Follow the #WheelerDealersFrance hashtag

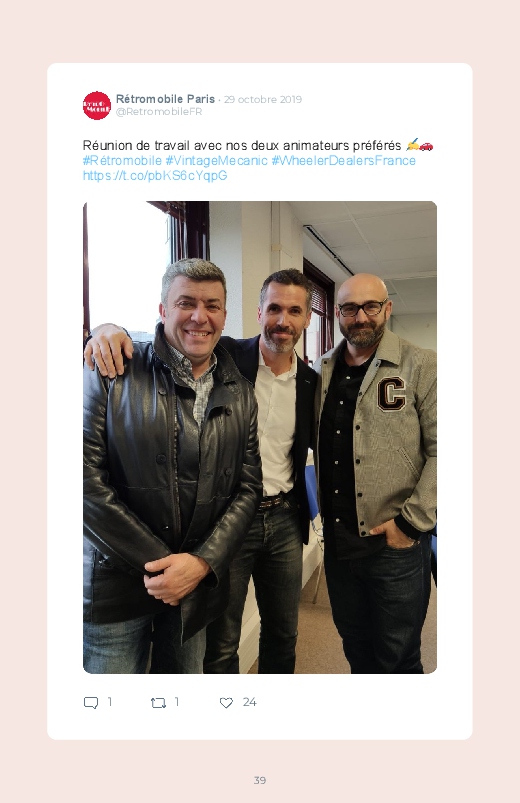pyautogui.click(x=343, y=161)
